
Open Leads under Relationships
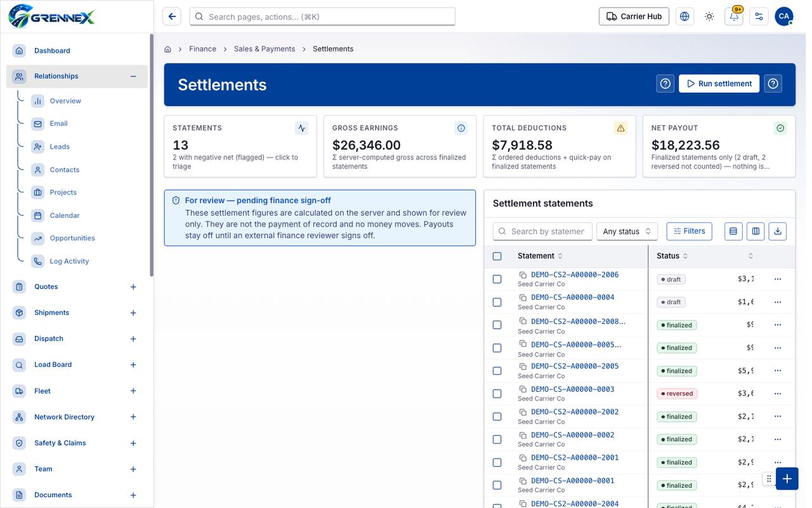(60, 147)
